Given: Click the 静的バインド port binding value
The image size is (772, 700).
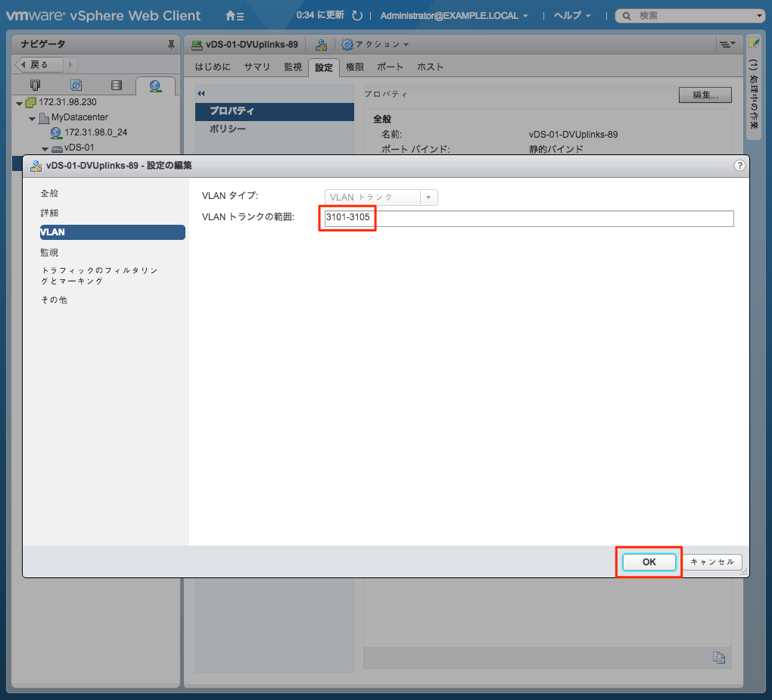Looking at the screenshot, I should click(x=556, y=149).
